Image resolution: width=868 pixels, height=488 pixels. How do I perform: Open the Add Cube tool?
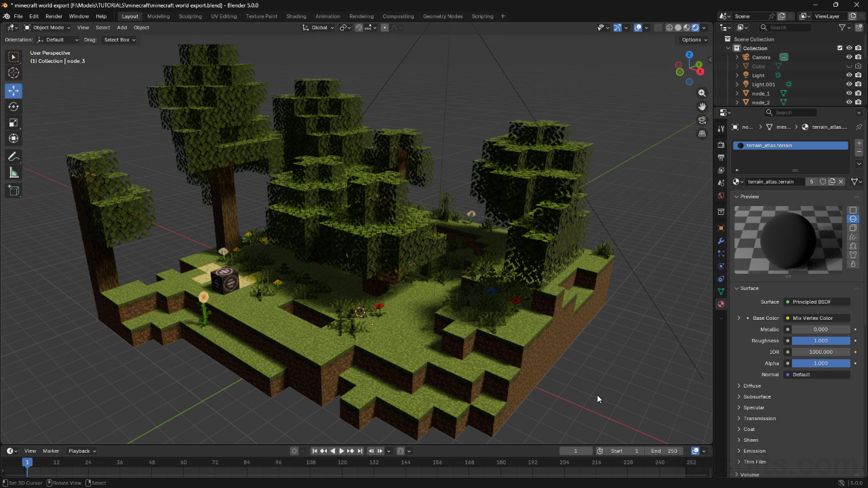tap(14, 190)
